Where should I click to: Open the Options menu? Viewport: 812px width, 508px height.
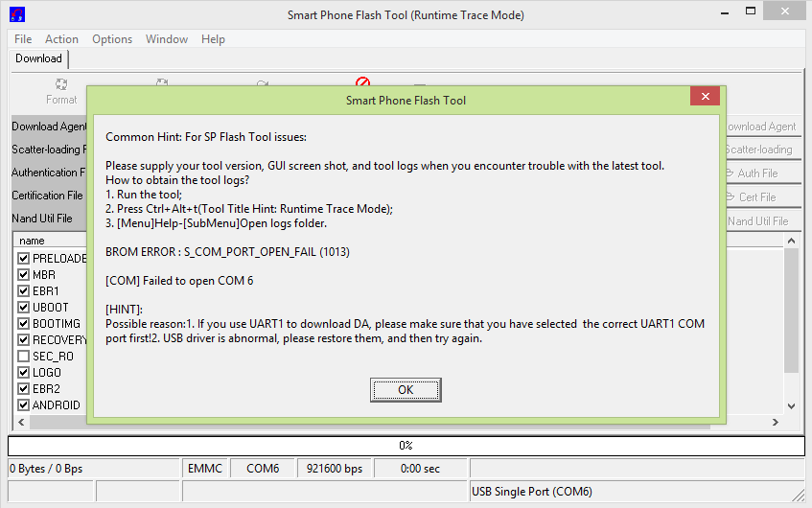(x=112, y=39)
